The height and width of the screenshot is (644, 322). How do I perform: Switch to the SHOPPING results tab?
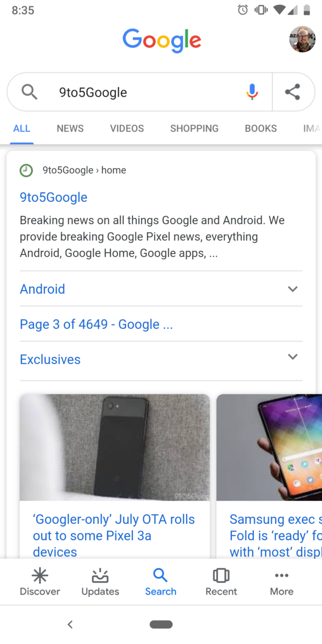click(194, 128)
